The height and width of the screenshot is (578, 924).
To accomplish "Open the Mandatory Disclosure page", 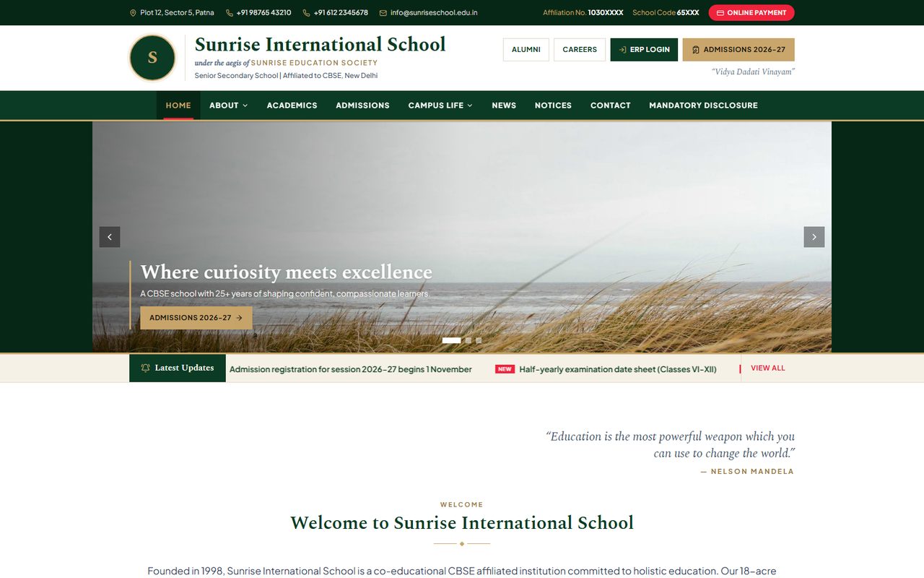I will coord(703,105).
